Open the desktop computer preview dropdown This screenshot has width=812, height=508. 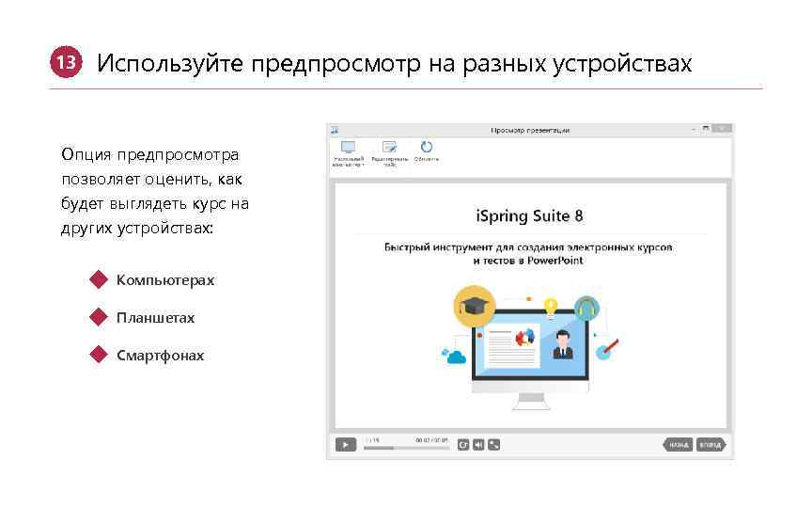click(x=348, y=153)
